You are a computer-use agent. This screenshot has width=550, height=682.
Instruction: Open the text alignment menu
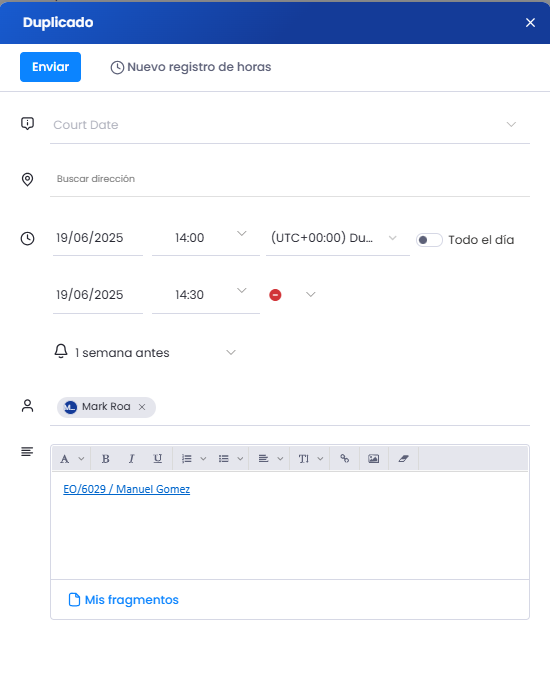point(271,458)
